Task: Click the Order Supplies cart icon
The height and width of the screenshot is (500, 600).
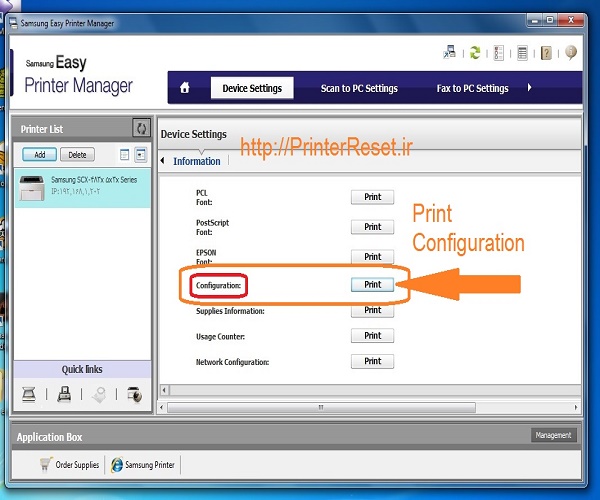Action: click(x=46, y=464)
